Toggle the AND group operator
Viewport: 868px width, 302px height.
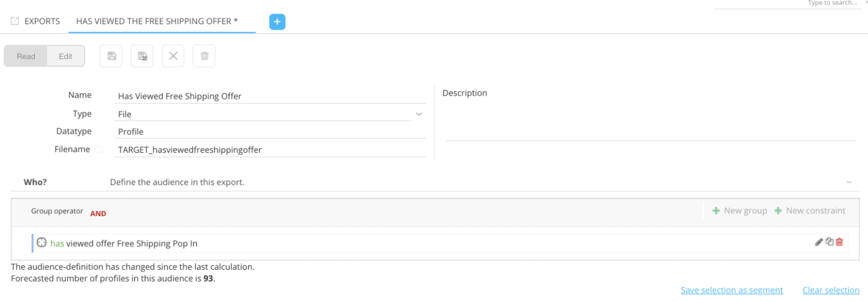point(98,213)
